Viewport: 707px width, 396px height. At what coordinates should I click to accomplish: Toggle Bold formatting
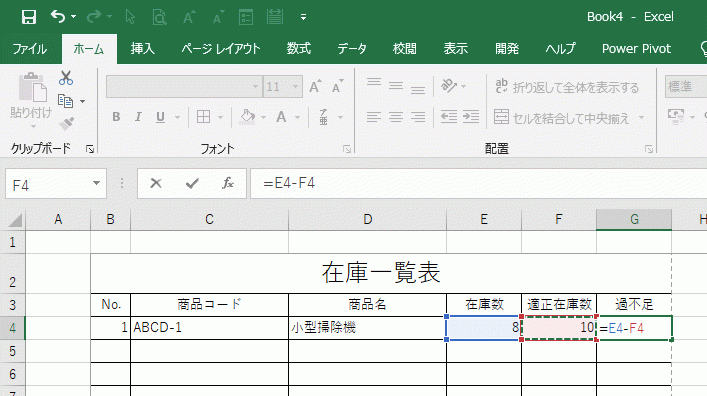pos(116,117)
